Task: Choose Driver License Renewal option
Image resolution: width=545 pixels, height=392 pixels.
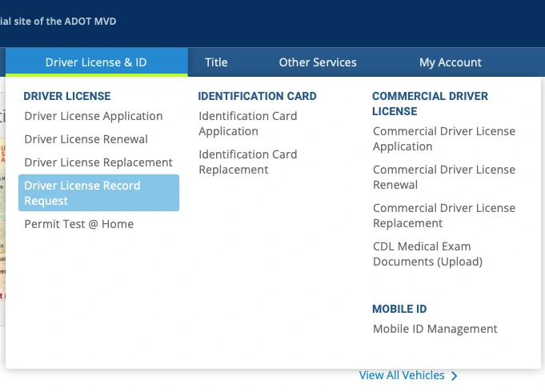Action: coord(86,139)
